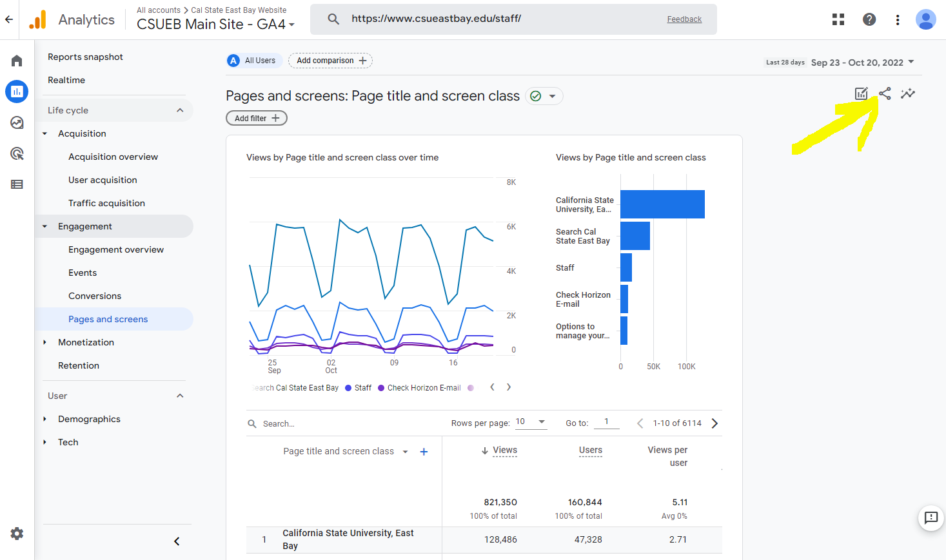The width and height of the screenshot is (946, 560).
Task: Click the California State University bar in the chart
Action: (662, 204)
